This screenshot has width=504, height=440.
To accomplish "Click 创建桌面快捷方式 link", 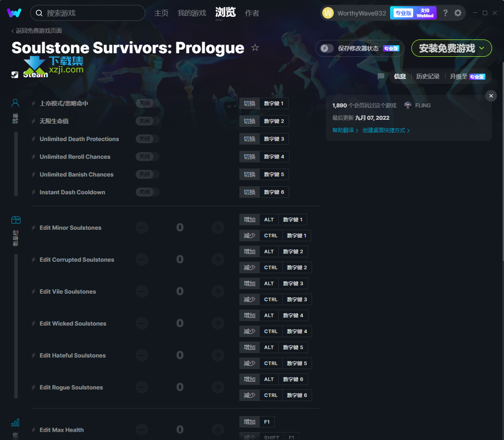I will click(x=386, y=130).
